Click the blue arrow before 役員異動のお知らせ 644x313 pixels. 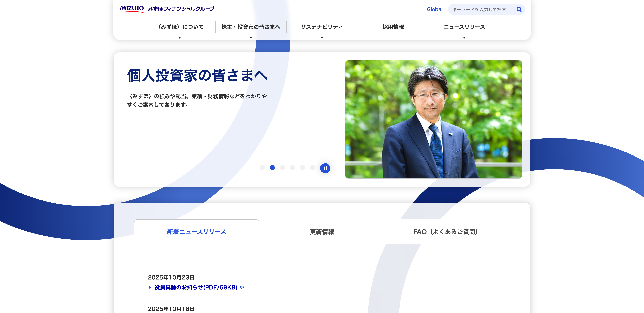150,287
